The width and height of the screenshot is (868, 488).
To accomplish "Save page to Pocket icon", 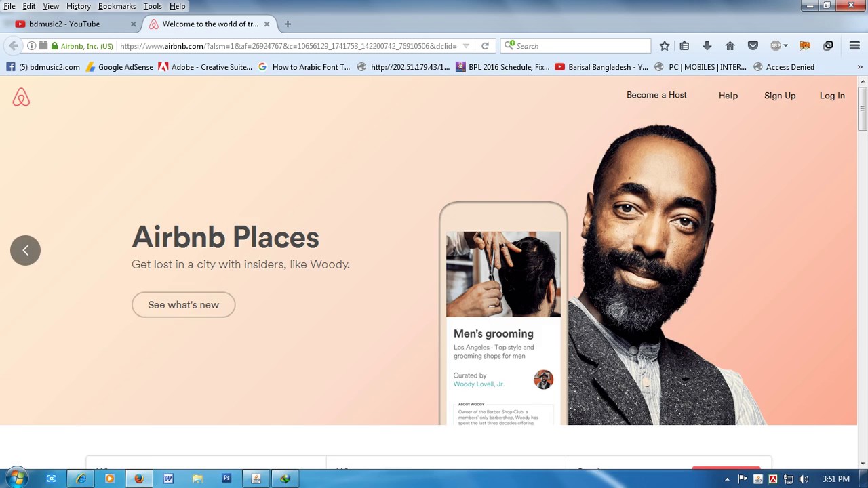I will click(753, 46).
